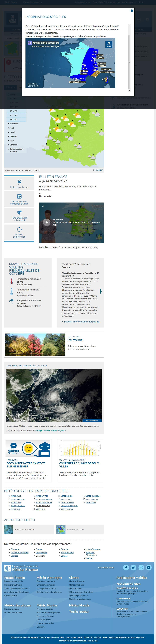
Task: Show next monthly event with right arrow
Action: click(x=101, y=291)
